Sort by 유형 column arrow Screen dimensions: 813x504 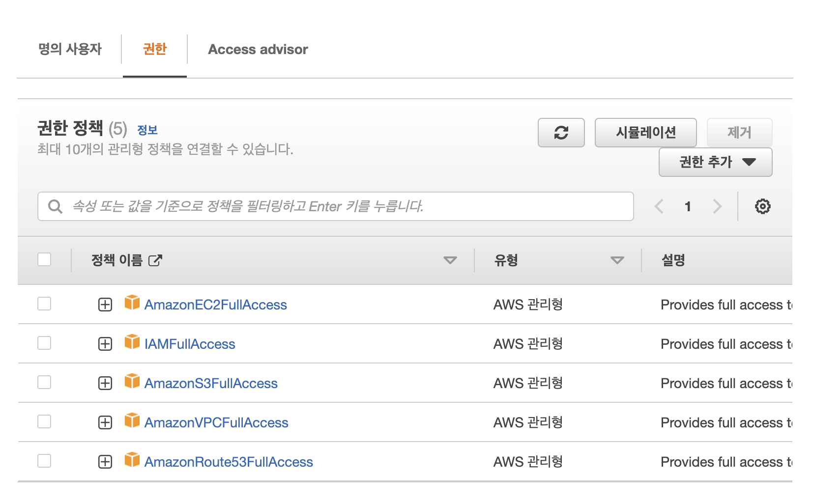(617, 260)
